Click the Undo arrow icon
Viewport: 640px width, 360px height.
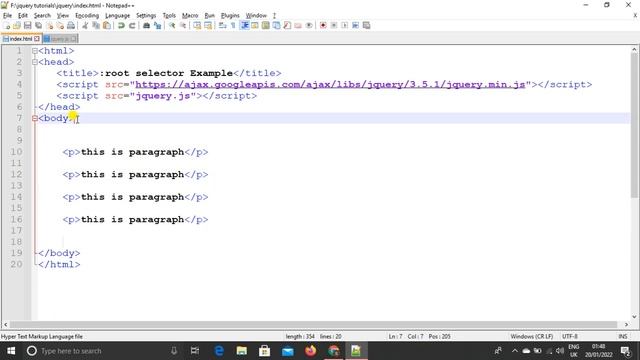point(121,25)
